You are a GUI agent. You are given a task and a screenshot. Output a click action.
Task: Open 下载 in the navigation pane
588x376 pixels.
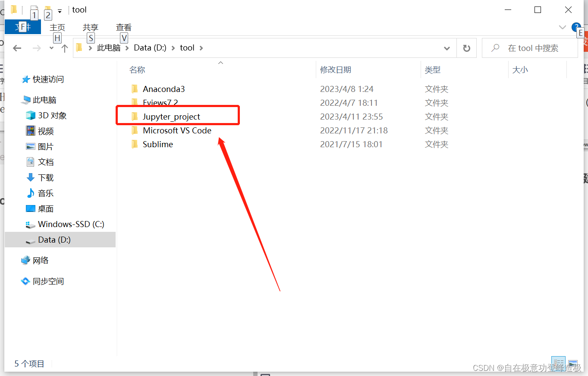click(x=46, y=178)
